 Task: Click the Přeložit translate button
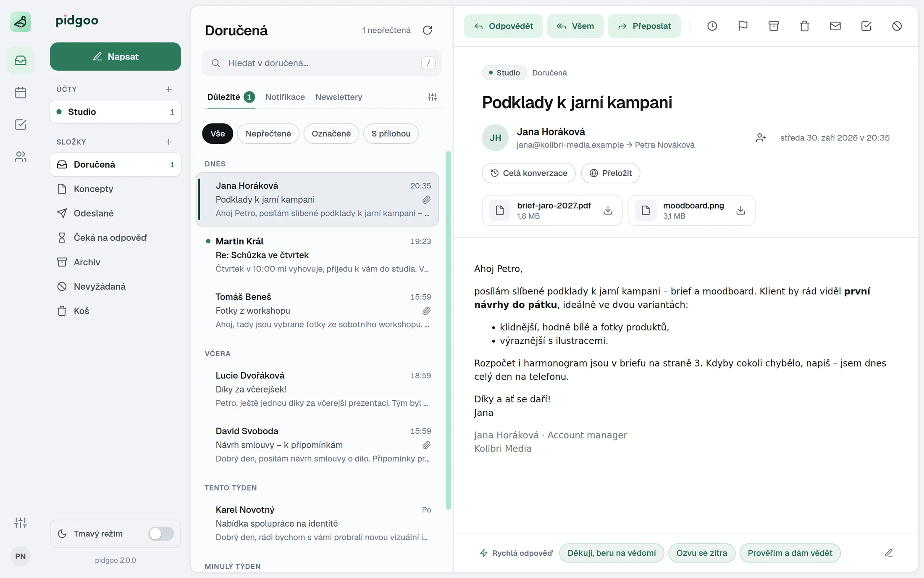[x=611, y=173]
